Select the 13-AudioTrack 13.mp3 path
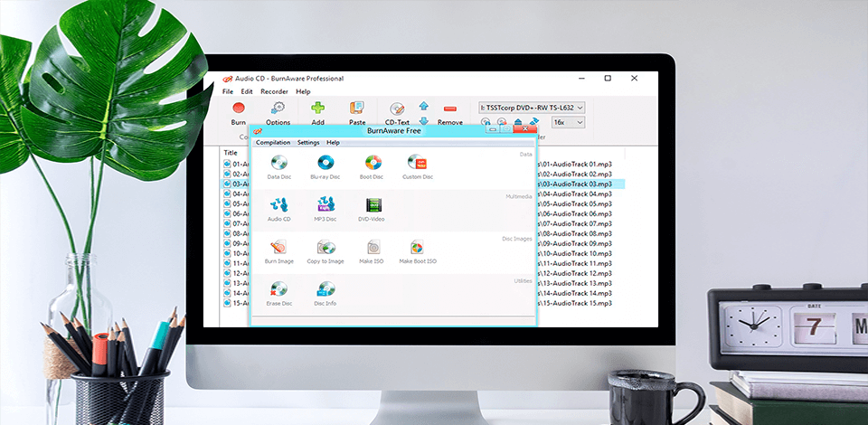The width and height of the screenshot is (868, 425). (x=575, y=283)
